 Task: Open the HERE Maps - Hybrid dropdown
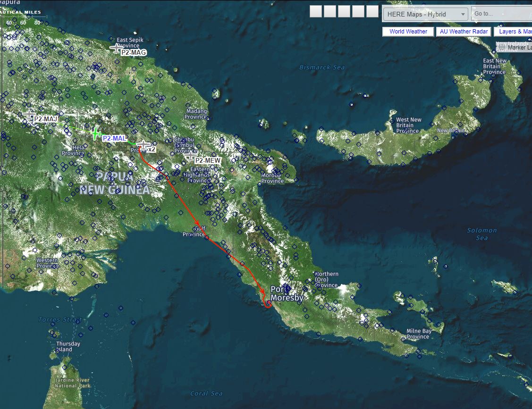(x=425, y=14)
